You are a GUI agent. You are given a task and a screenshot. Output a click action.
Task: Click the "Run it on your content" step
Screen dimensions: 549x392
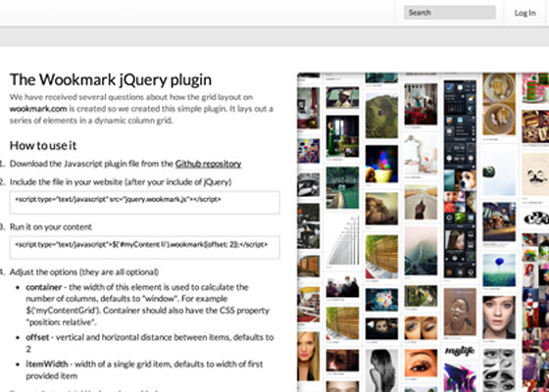[51, 226]
